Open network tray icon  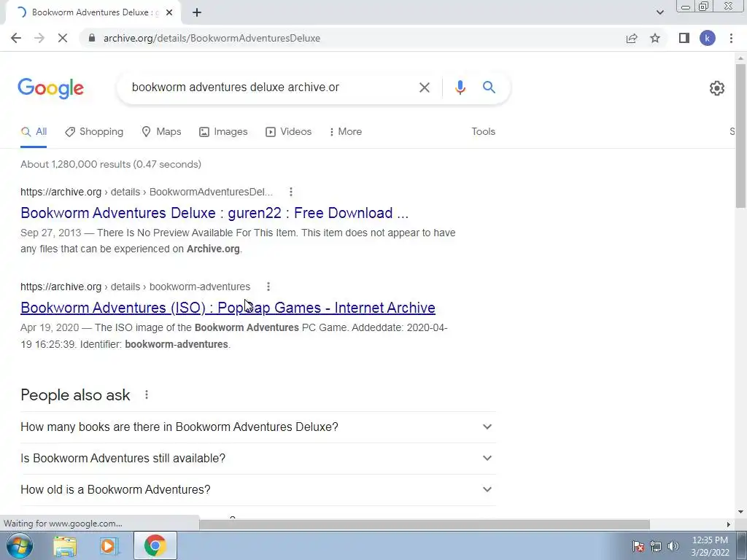(656, 546)
